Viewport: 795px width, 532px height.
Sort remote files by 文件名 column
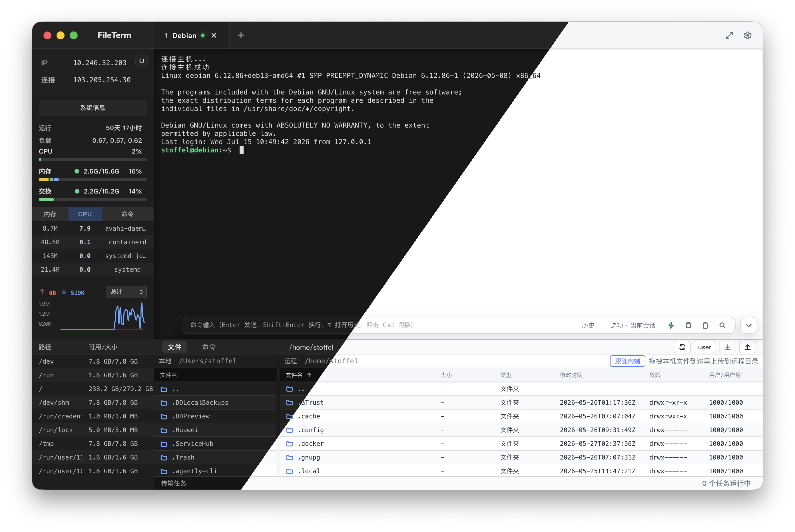[298, 375]
